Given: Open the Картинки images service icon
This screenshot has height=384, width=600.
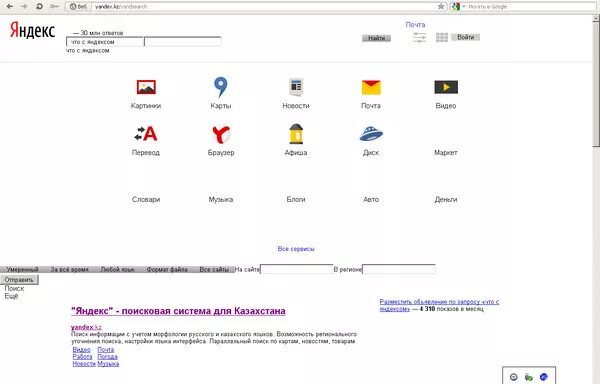Looking at the screenshot, I should click(x=146, y=87).
